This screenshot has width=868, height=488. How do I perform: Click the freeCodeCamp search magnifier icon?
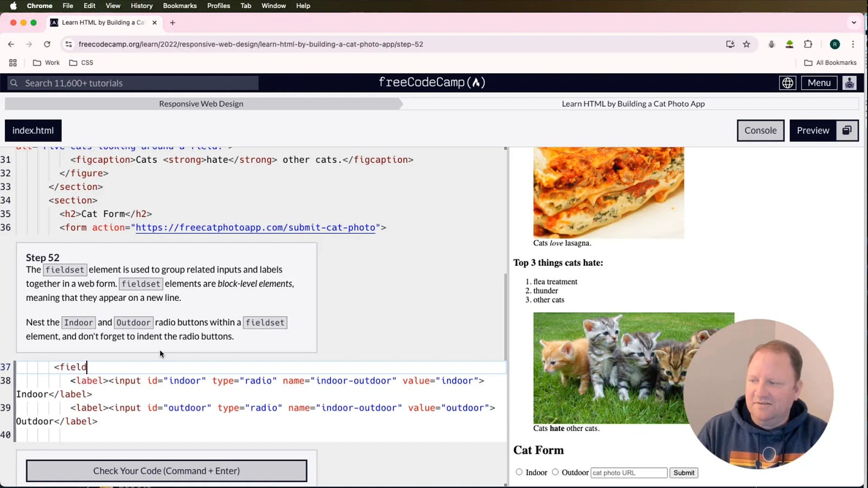[14, 83]
